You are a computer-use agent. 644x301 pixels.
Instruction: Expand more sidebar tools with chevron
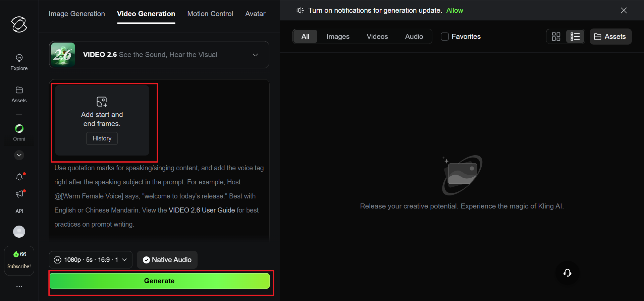[x=19, y=155]
